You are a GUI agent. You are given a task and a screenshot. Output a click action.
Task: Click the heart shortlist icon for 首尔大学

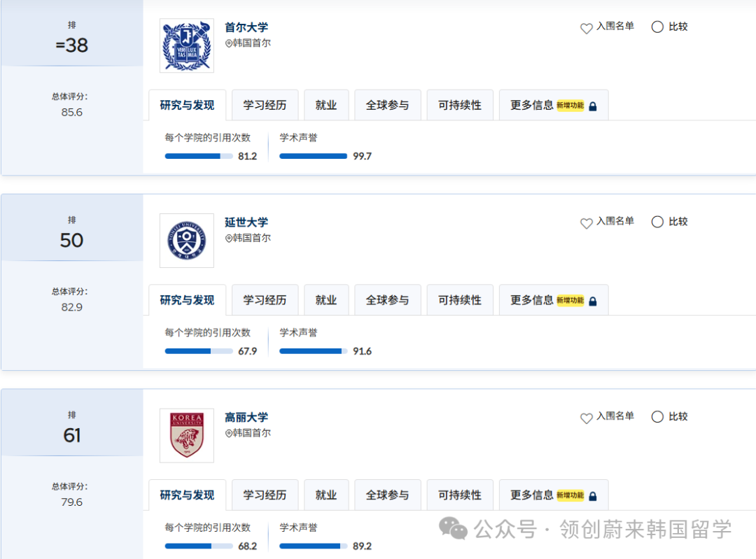[x=587, y=28]
